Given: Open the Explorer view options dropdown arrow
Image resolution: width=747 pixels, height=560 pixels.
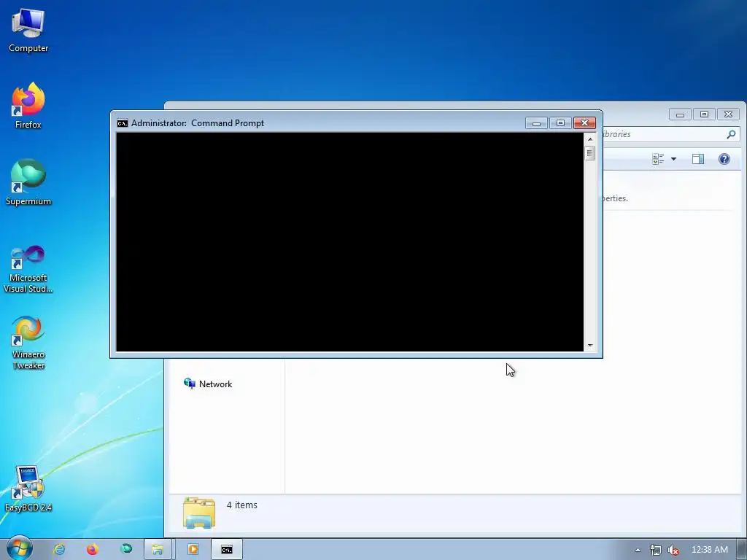Looking at the screenshot, I should point(673,159).
